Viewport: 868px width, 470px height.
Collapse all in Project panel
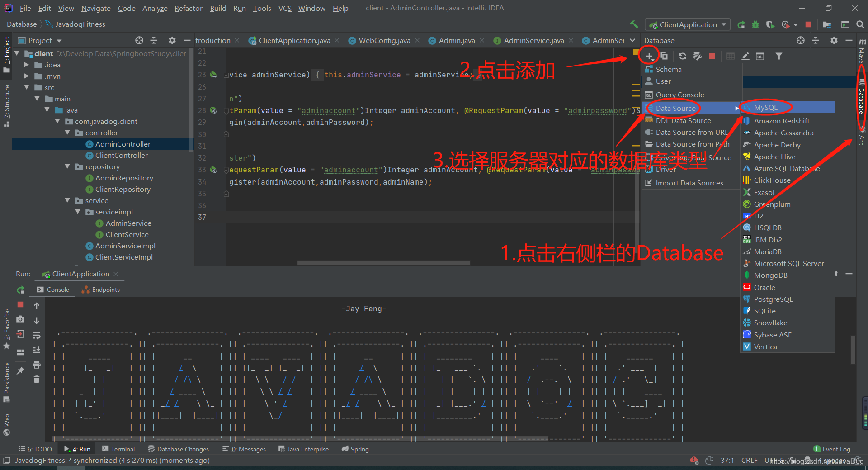(154, 40)
